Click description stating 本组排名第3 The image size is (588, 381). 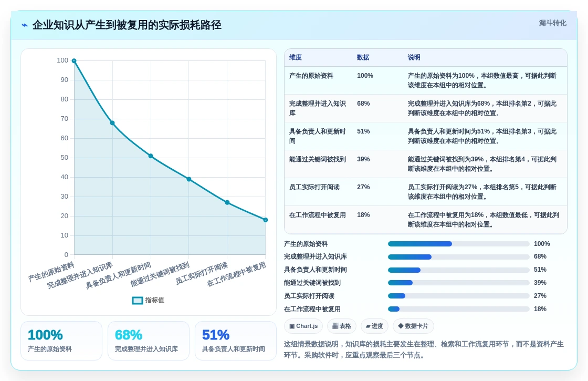pos(482,136)
